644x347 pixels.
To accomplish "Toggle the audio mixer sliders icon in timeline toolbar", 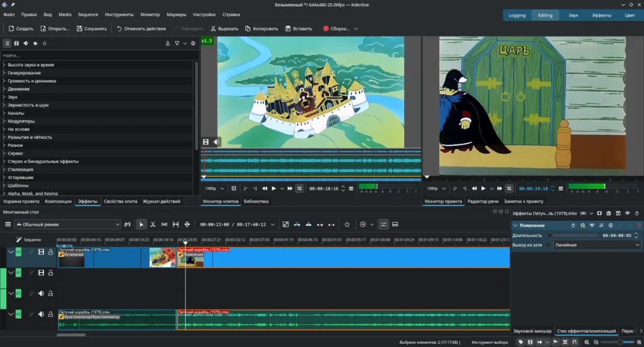I will [x=383, y=224].
